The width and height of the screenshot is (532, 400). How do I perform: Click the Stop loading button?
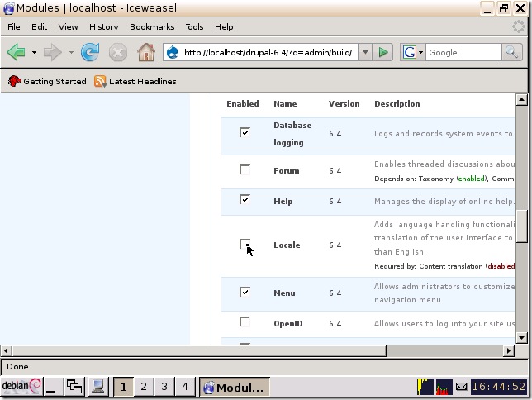tap(118, 53)
